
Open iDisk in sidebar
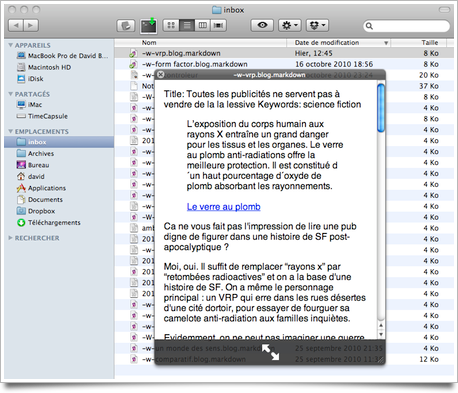click(59, 79)
